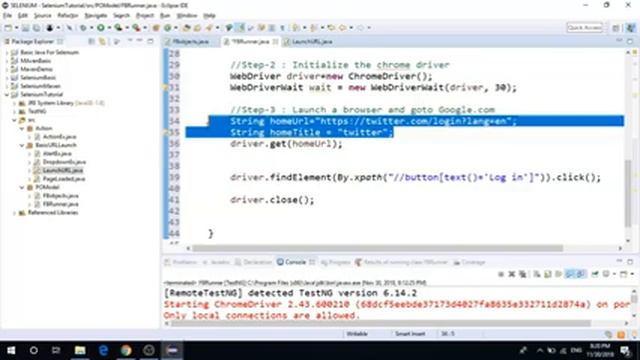Screen dimensions: 640x360
Task: Open the New file dropdown arrow
Action: (16, 28)
